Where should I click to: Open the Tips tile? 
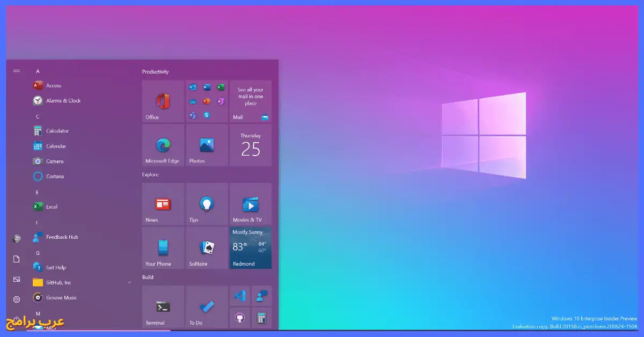point(207,204)
